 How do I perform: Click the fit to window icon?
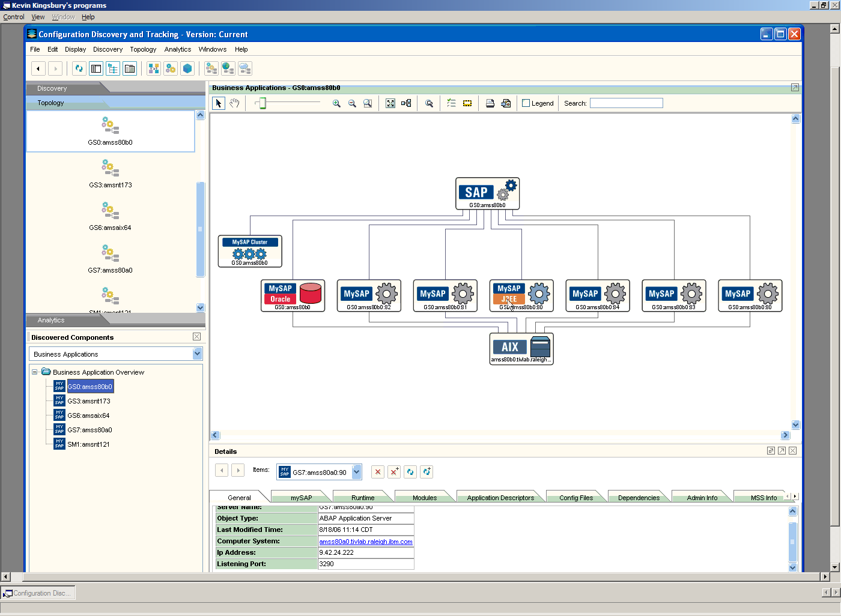click(390, 103)
